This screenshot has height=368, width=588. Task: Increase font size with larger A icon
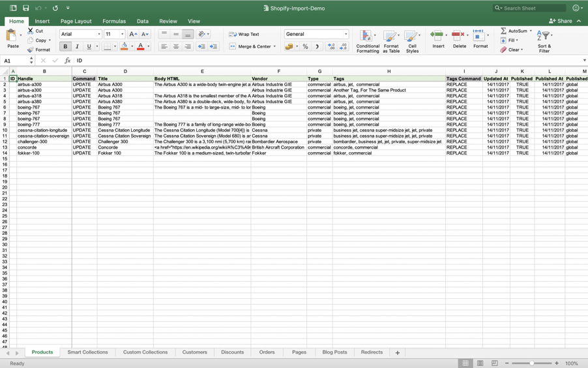click(x=133, y=34)
